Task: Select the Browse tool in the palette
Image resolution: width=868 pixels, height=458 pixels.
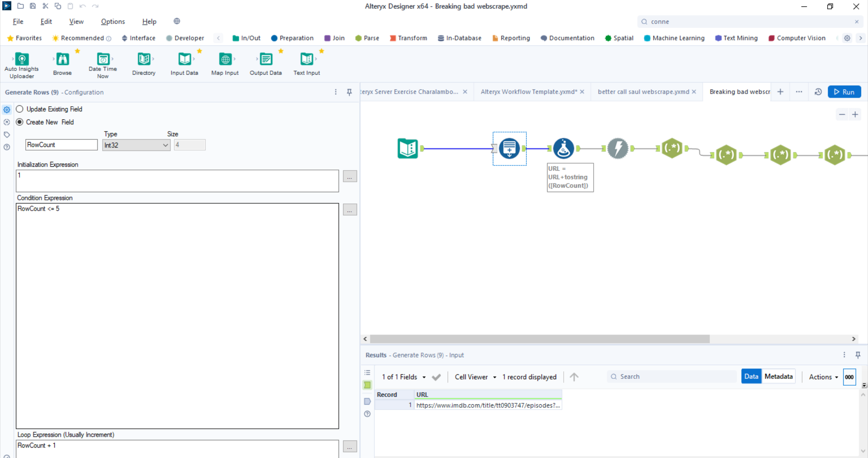Action: click(62, 64)
